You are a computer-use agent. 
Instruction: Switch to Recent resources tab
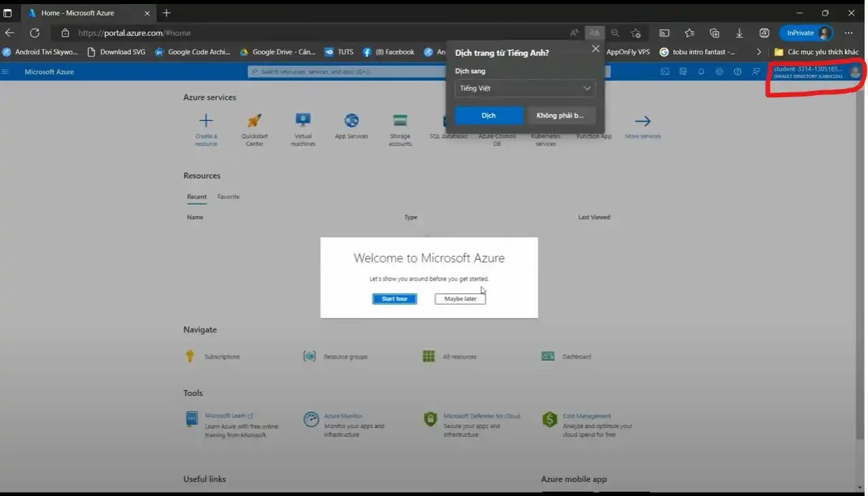pyautogui.click(x=197, y=197)
